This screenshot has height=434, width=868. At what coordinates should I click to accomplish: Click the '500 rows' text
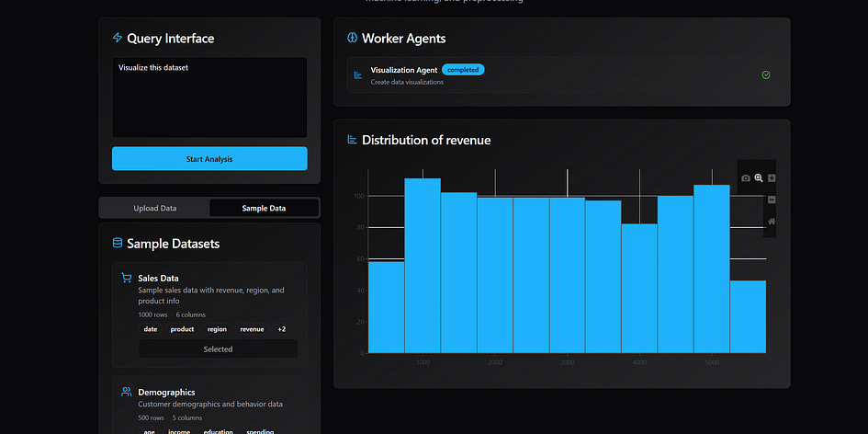tap(152, 418)
